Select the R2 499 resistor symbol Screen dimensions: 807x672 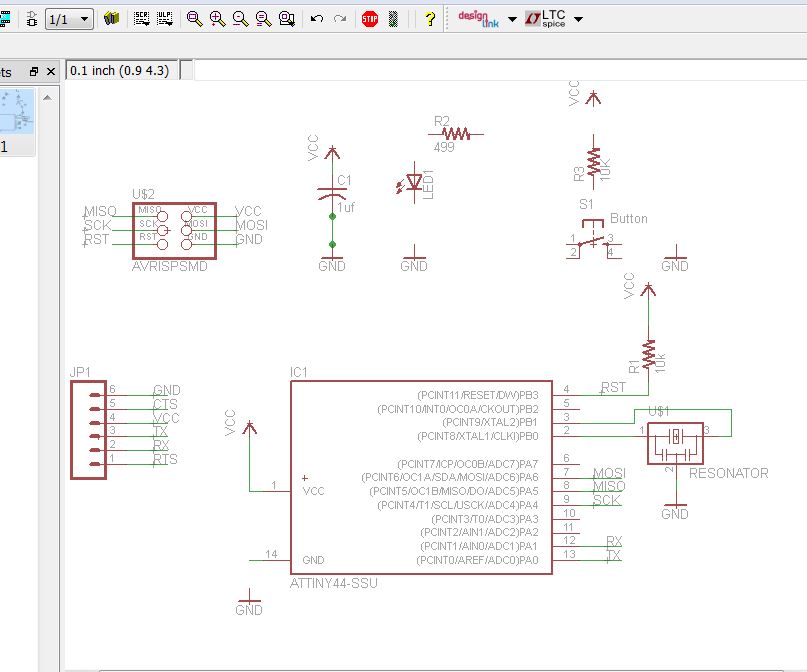tap(456, 134)
